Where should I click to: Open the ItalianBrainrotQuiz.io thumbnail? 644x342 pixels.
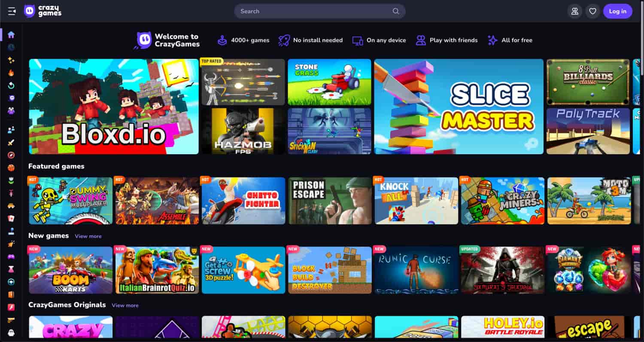click(x=157, y=270)
